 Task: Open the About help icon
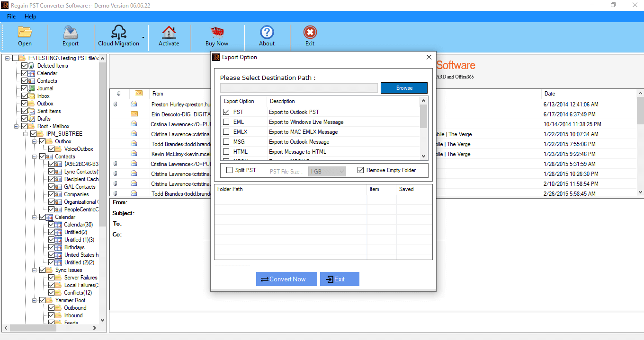(267, 32)
